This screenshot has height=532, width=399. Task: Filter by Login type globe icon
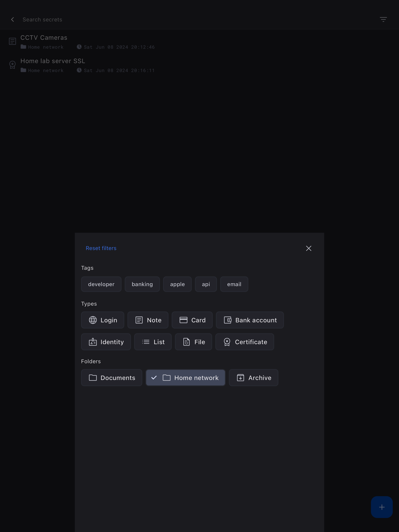[x=93, y=320]
